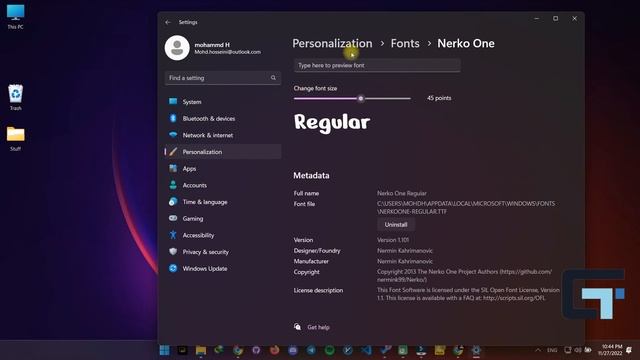Open the Stuff folder on the desktop

16,139
